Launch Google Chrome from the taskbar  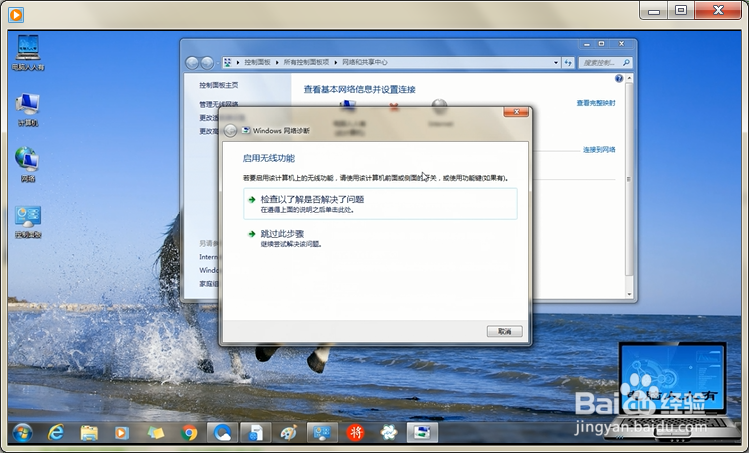pyautogui.click(x=189, y=433)
